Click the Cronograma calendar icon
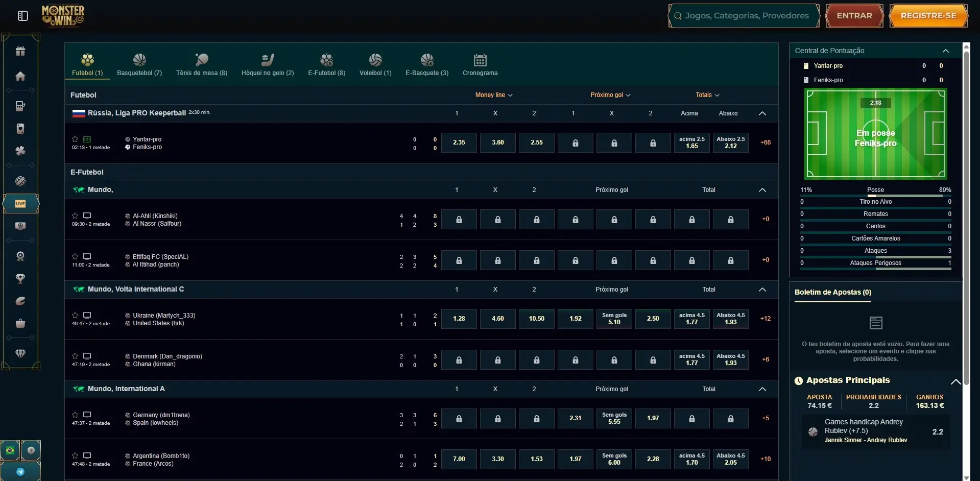 pyautogui.click(x=479, y=60)
